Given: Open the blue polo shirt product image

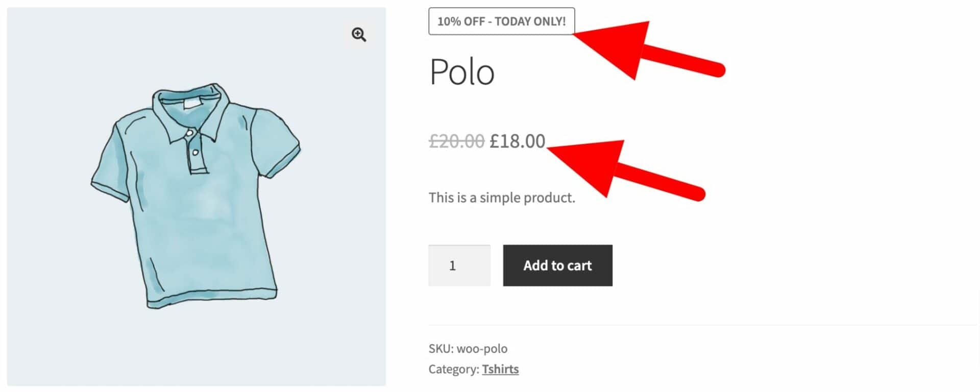Looking at the screenshot, I should pos(197,197).
